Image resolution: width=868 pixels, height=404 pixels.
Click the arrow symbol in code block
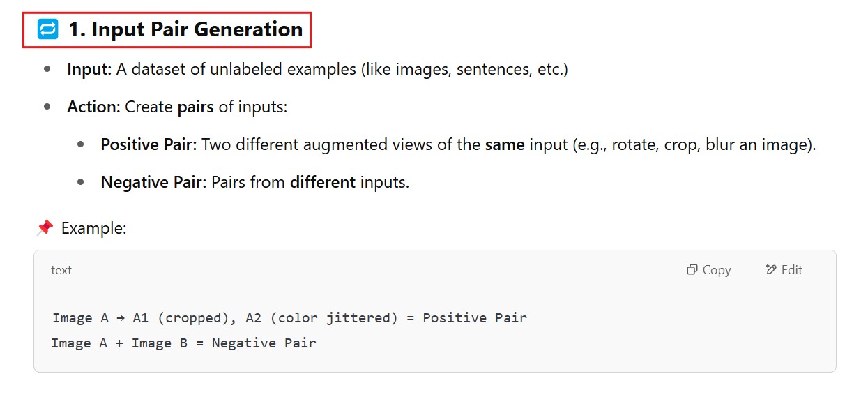(121, 318)
